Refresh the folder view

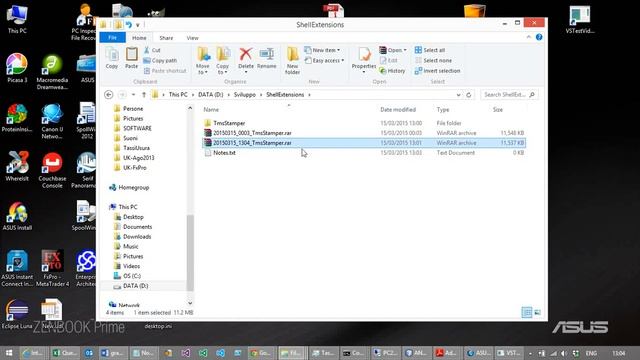click(x=469, y=95)
